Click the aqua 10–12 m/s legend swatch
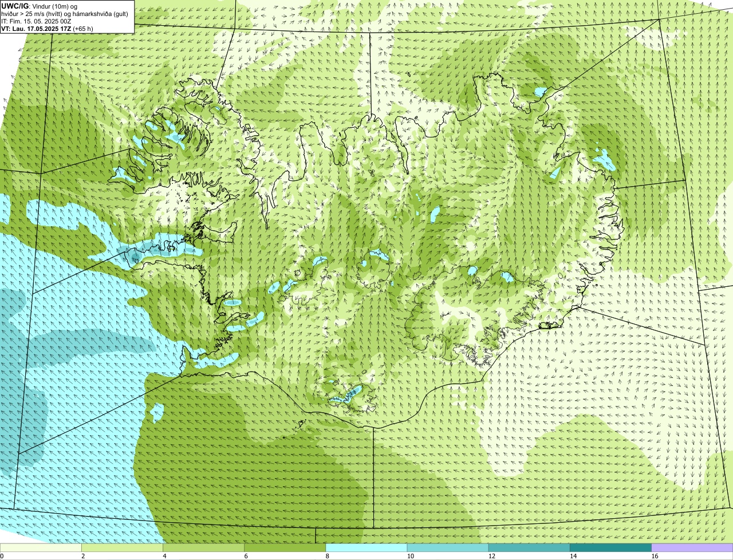The height and width of the screenshot is (560, 733). click(x=448, y=548)
